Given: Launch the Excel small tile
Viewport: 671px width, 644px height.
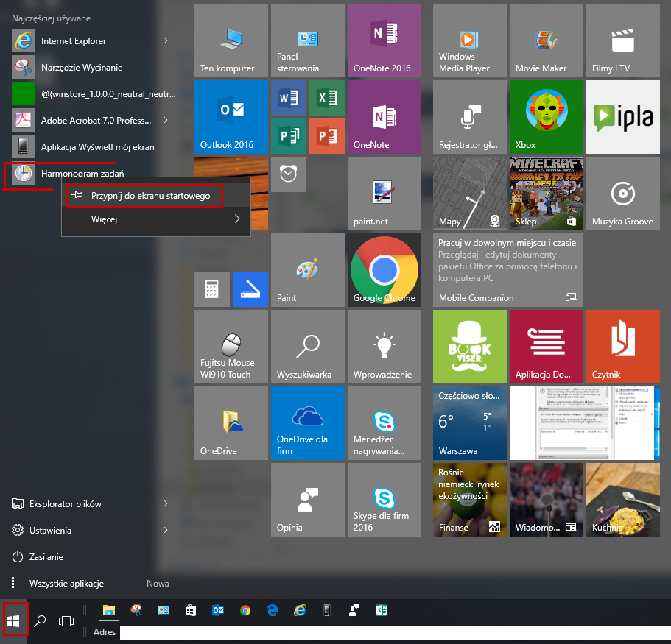Looking at the screenshot, I should pos(326,98).
